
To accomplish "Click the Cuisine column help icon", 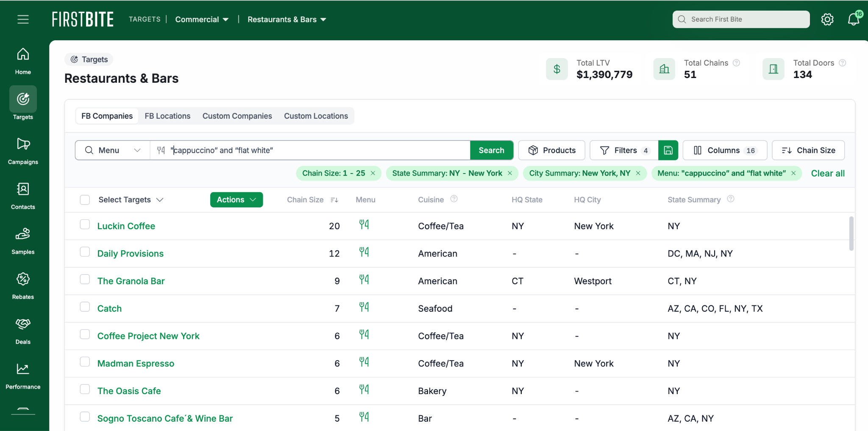I will pyautogui.click(x=454, y=199).
